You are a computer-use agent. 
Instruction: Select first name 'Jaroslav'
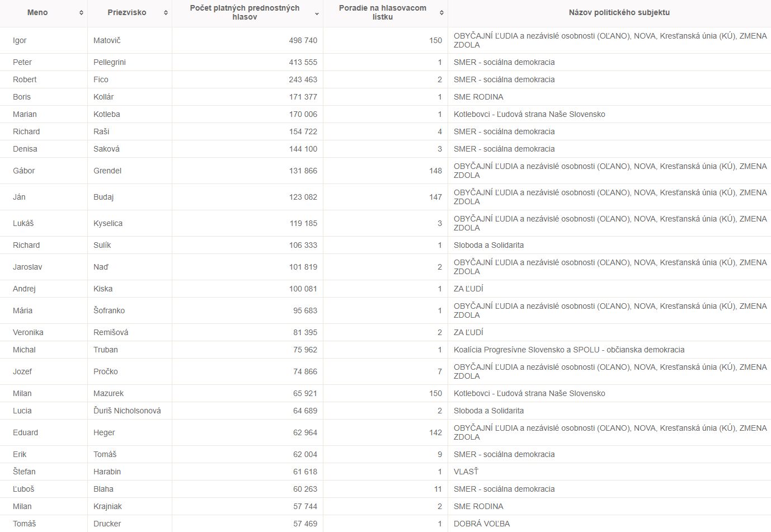27,267
